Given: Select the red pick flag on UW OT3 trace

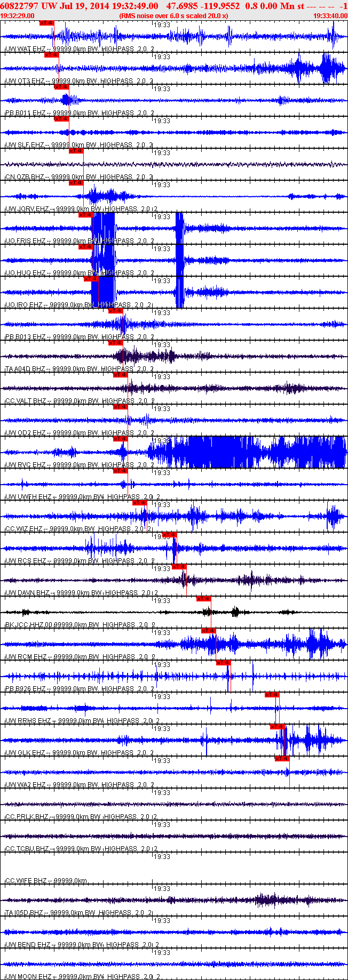Looking at the screenshot, I should [x=52, y=55].
